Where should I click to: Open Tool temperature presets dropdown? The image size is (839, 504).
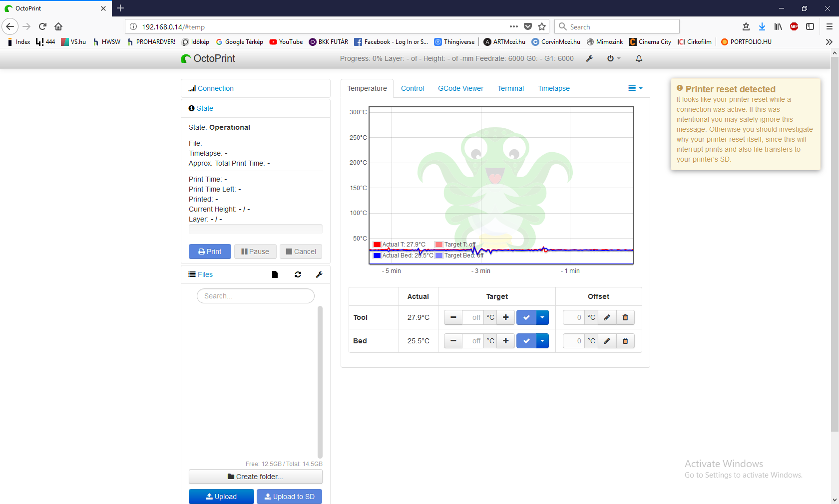542,317
